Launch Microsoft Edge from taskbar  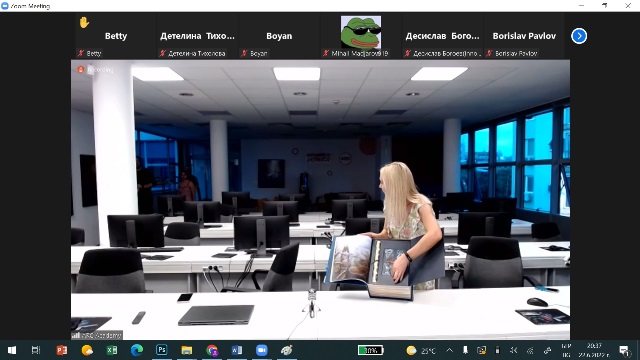click(x=136, y=350)
